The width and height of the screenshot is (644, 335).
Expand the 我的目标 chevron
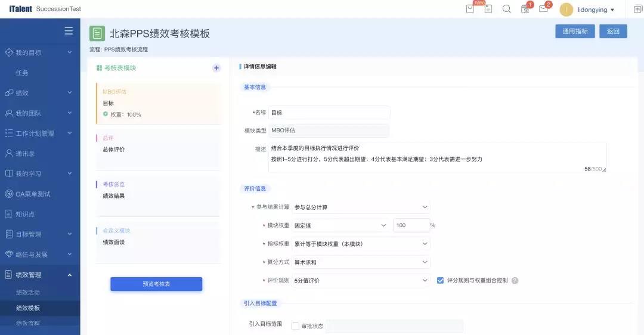(x=69, y=52)
